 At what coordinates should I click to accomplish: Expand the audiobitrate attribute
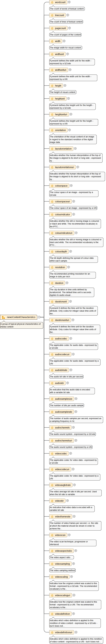point(71,370)
